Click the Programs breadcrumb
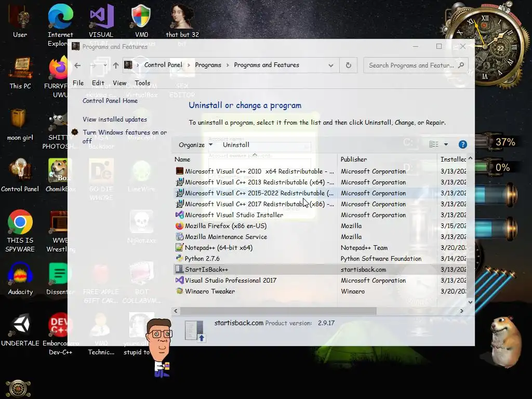This screenshot has width=532, height=399. [208, 65]
